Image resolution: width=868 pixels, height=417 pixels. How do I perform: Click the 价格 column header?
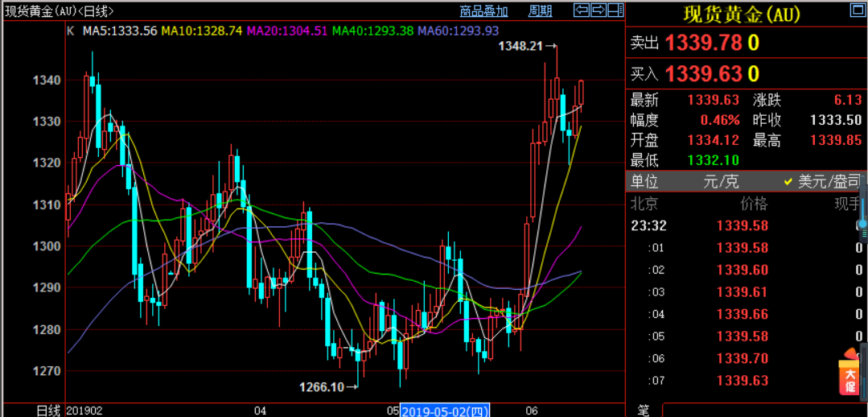(754, 204)
